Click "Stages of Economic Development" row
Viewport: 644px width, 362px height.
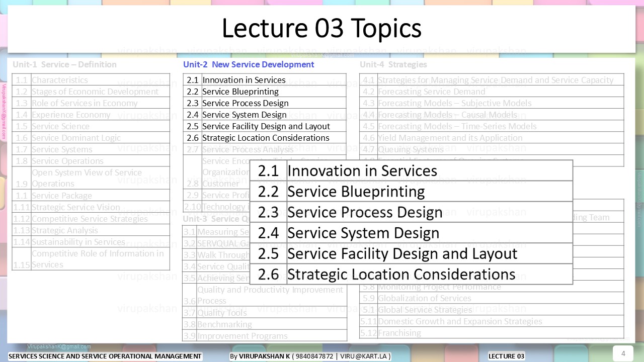pos(91,92)
